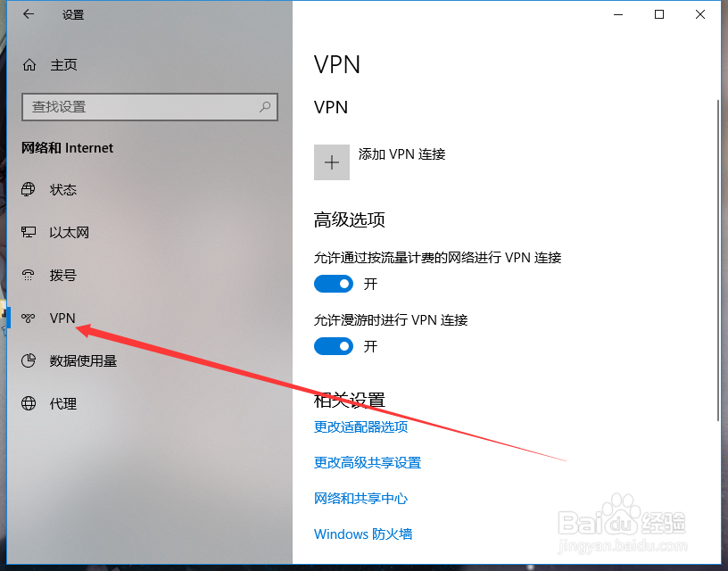Click inside the 查找设置 search field
Screen dimensions: 728x571
150,107
